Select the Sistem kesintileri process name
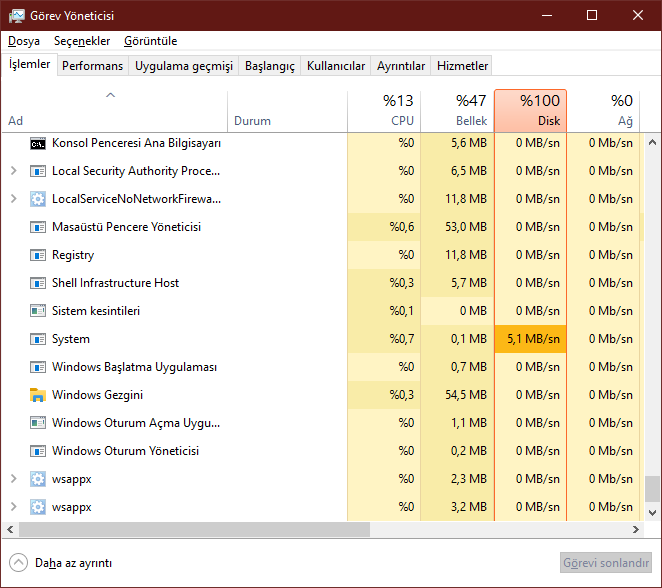This screenshot has width=662, height=588. coord(96,311)
